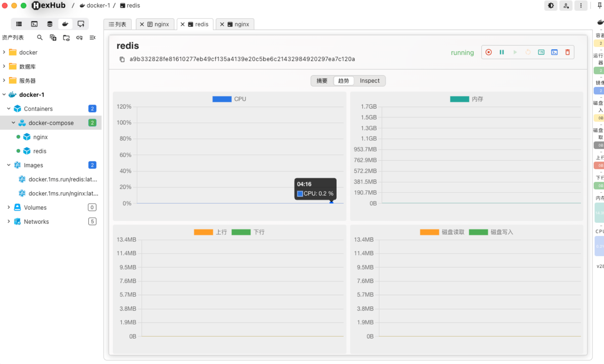Create a new folder in asset list
This screenshot has height=364, width=604.
(x=66, y=37)
